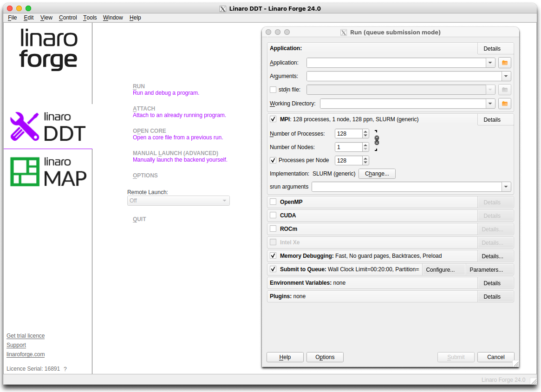Enable OpenMP checkbox

tap(273, 202)
